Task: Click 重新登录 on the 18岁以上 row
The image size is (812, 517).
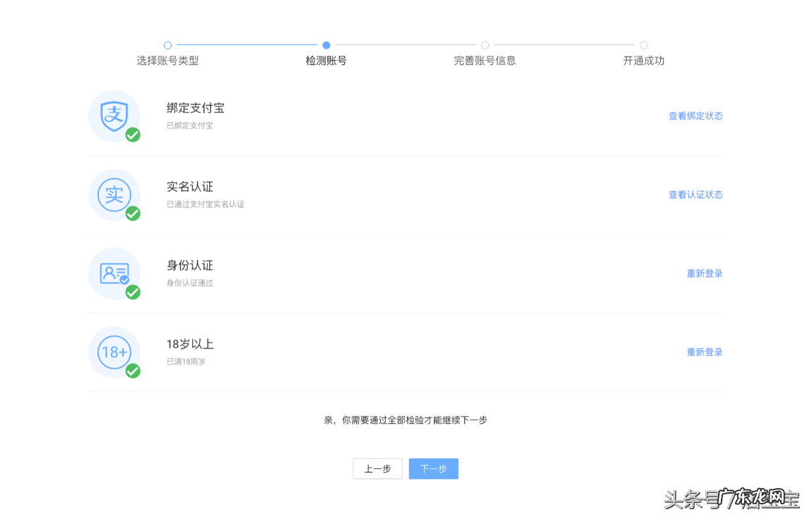Action: coord(703,352)
